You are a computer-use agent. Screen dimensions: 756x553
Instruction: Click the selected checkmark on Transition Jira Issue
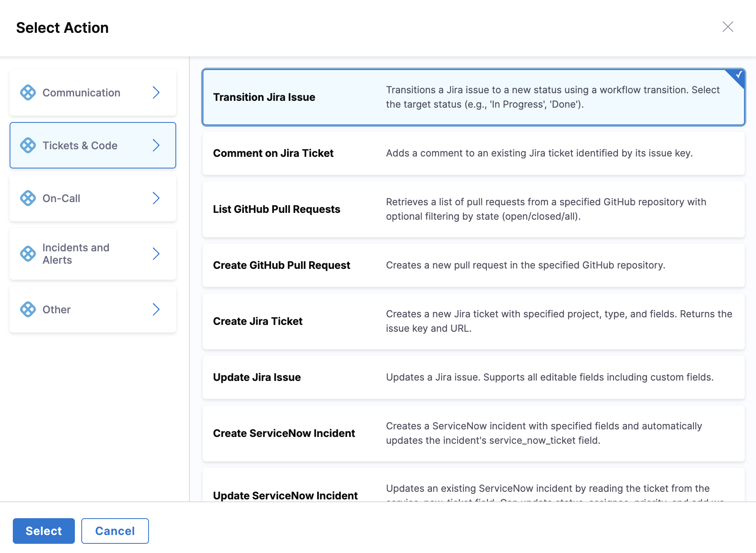738,75
